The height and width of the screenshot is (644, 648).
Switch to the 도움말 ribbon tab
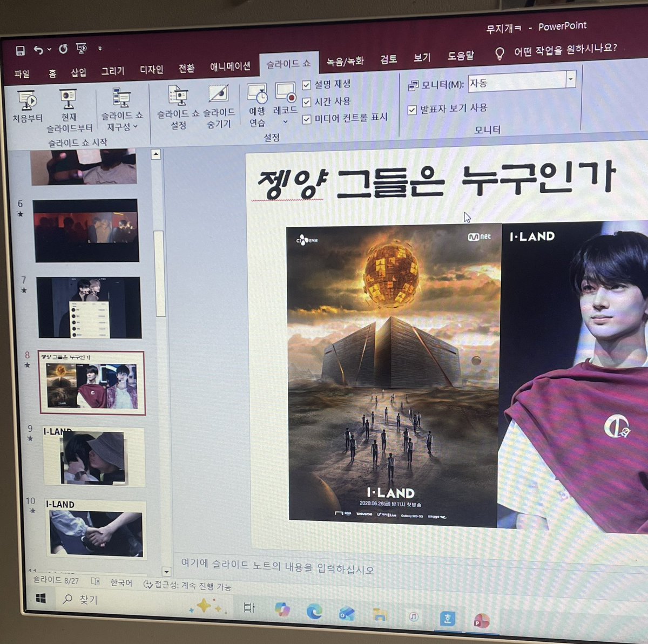coord(461,56)
